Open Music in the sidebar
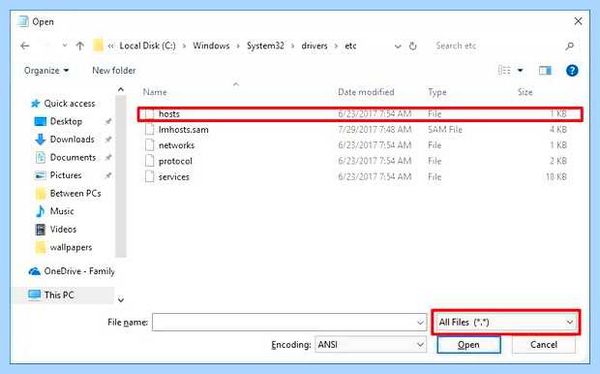The image size is (600, 374). (x=62, y=211)
